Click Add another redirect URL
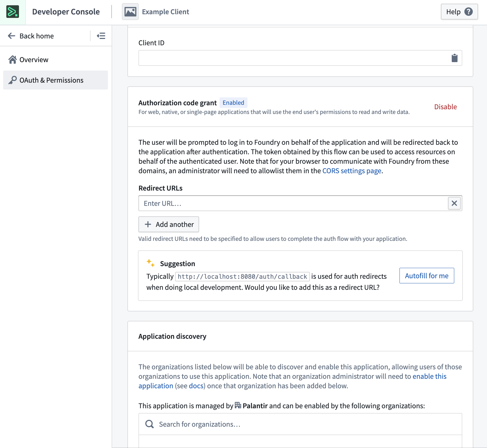 coord(168,224)
